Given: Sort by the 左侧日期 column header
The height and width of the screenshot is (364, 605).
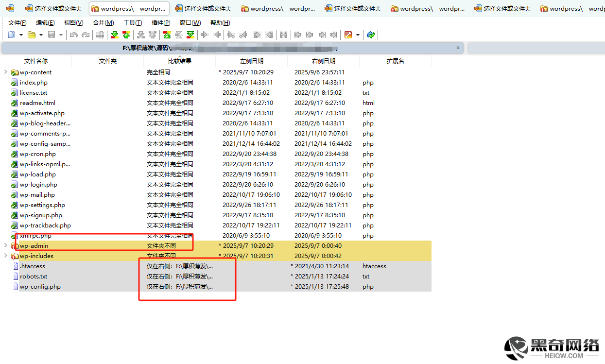Looking at the screenshot, I should pos(252,61).
